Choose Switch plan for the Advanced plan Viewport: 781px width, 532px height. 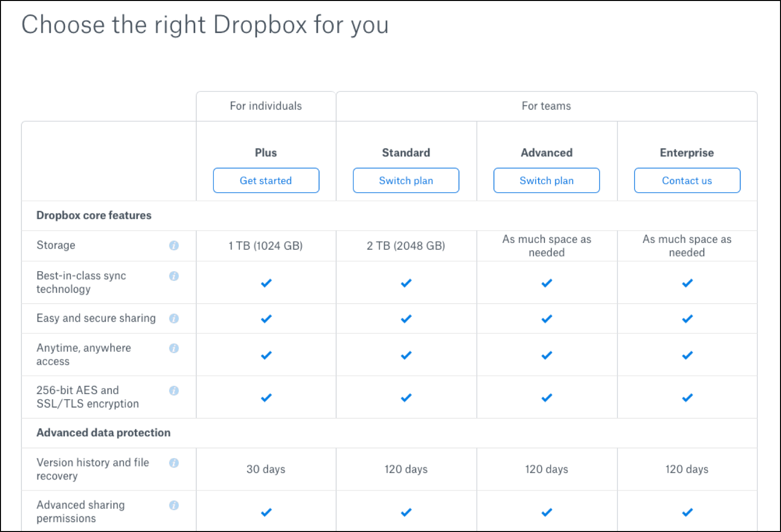[x=546, y=181]
